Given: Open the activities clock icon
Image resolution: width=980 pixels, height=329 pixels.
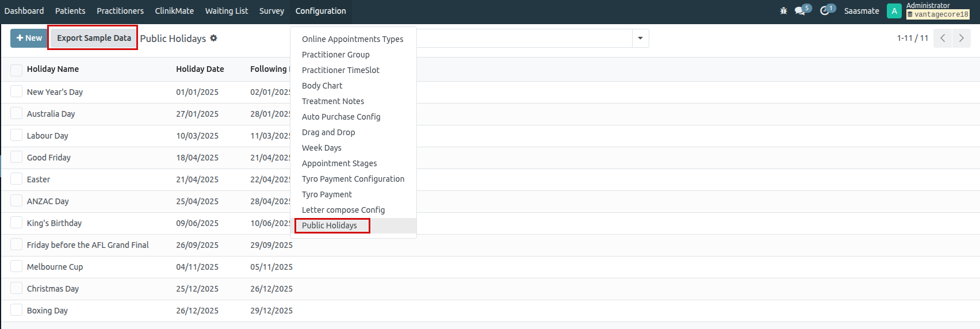Looking at the screenshot, I should (x=825, y=11).
